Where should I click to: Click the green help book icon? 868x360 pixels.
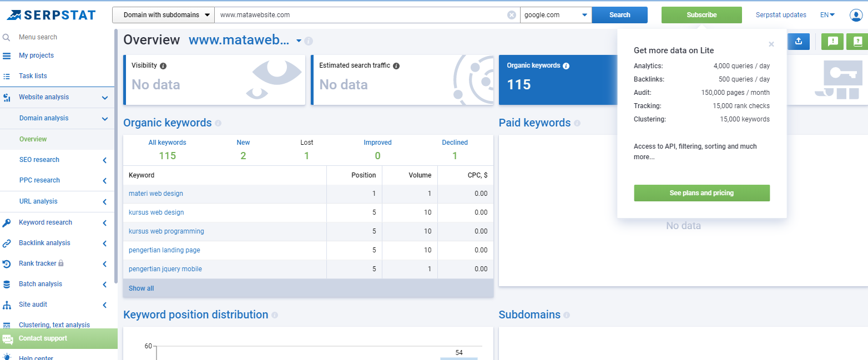[x=857, y=41]
